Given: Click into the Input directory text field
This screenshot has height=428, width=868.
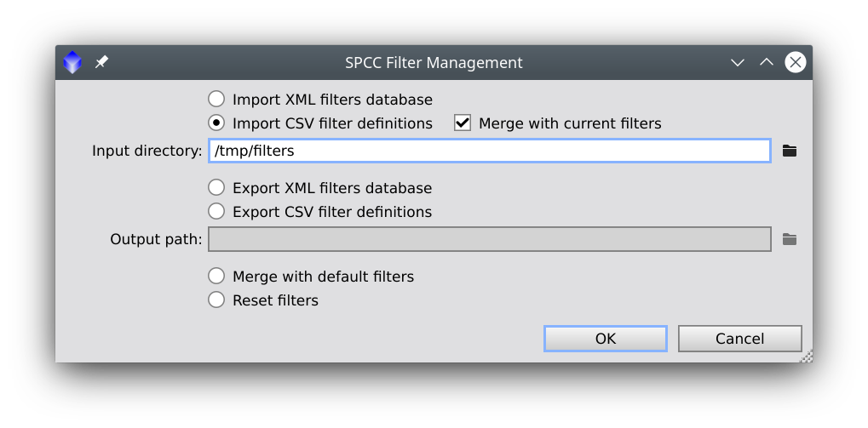Looking at the screenshot, I should [x=489, y=151].
